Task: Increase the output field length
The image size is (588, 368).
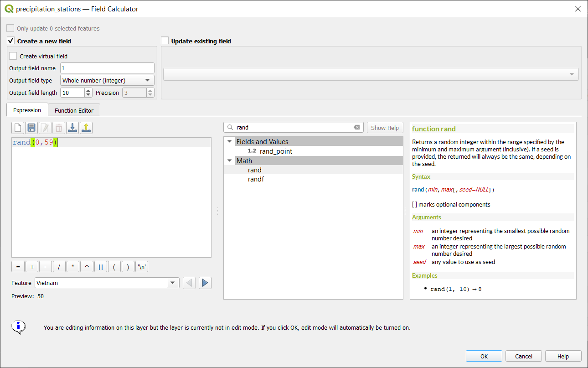Action: pyautogui.click(x=88, y=90)
